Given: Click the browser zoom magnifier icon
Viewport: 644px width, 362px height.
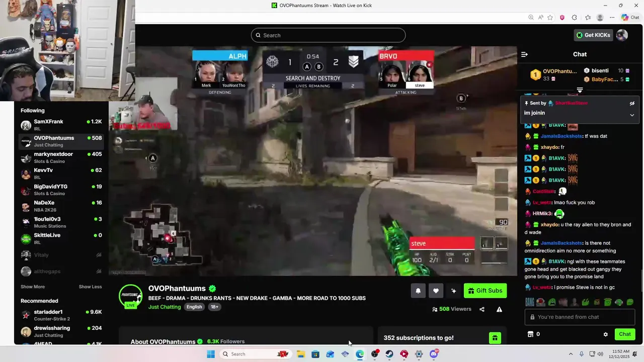Looking at the screenshot, I should tap(531, 18).
